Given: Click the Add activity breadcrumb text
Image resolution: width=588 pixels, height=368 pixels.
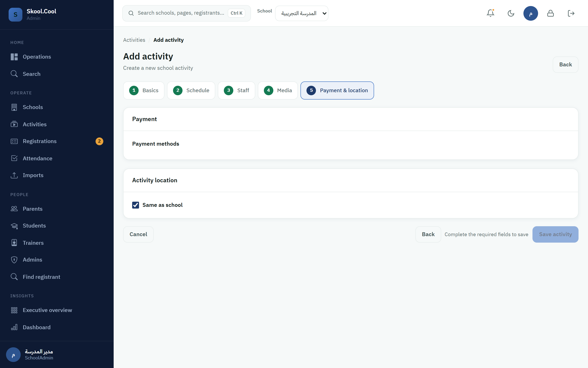Looking at the screenshot, I should pyautogui.click(x=169, y=40).
